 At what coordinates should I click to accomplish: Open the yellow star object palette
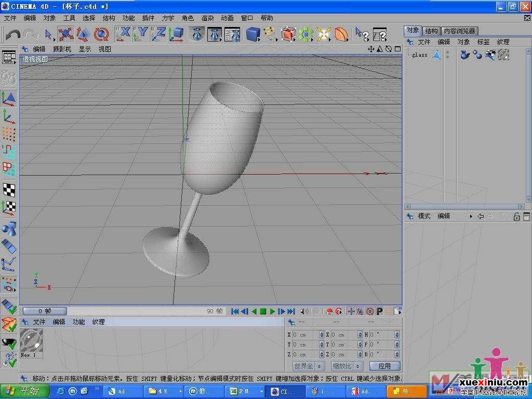[323, 34]
